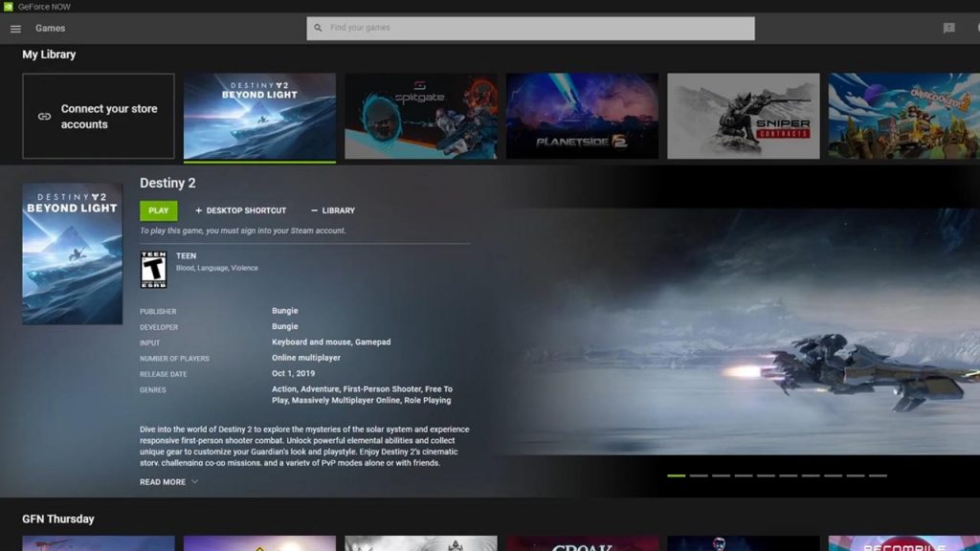Select the Sniper Contracts library tile
Viewport: 980px width, 551px height.
click(x=743, y=116)
